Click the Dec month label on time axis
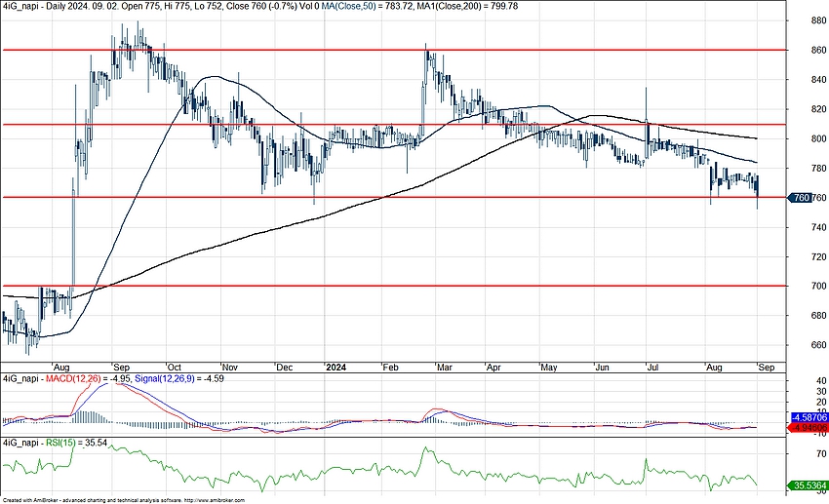829x504 pixels. tap(285, 368)
